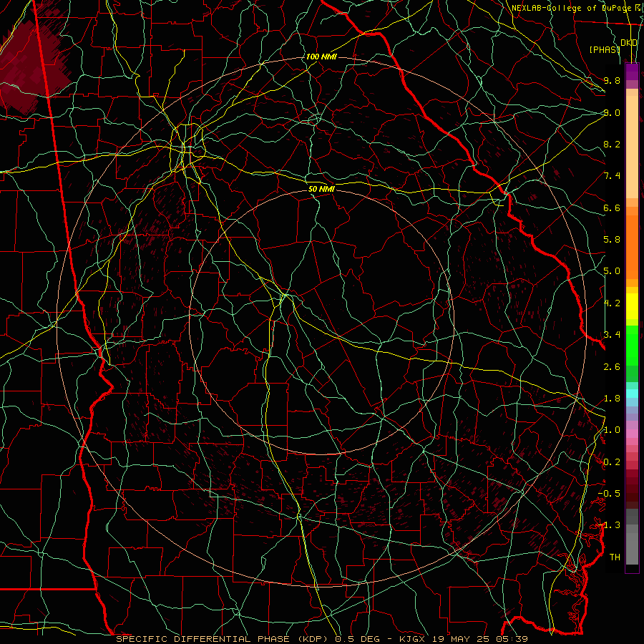This screenshot has height=644, width=644.
Task: Click the SPECIFIC DIFFERENTIAL PHASE (KDP) caption
Action: coord(223,639)
